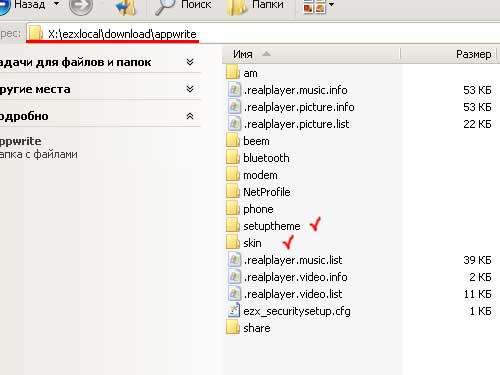500x375 pixels.
Task: Select the beem folder icon
Action: click(x=233, y=141)
